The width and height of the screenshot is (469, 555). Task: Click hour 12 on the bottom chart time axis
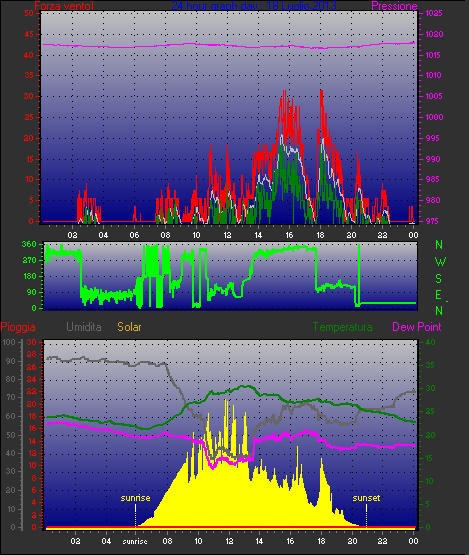[229, 542]
